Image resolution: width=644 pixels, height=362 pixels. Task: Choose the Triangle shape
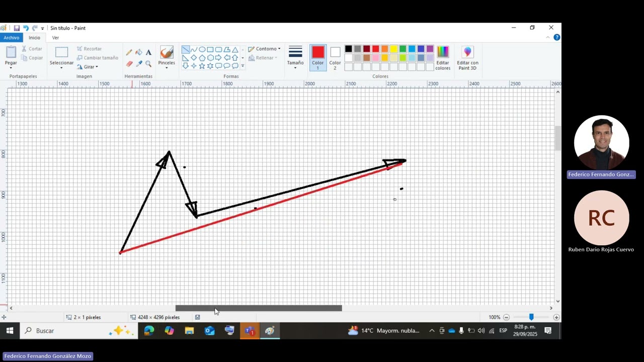coord(235,49)
